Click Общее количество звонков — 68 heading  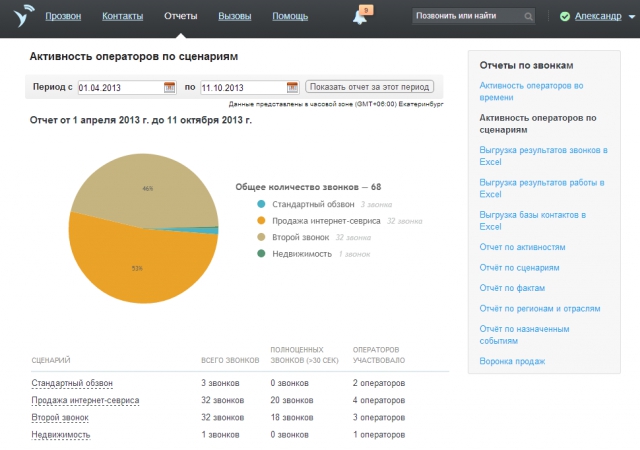pyautogui.click(x=308, y=187)
